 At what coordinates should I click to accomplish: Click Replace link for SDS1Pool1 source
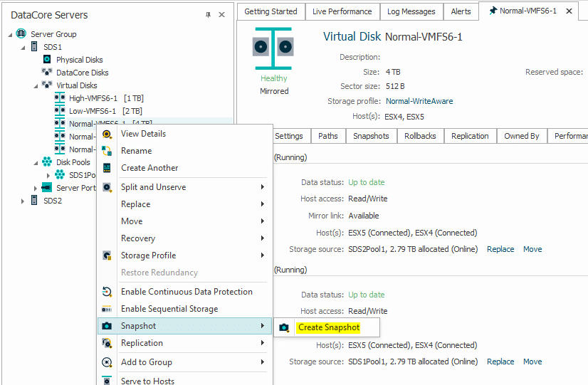point(500,362)
